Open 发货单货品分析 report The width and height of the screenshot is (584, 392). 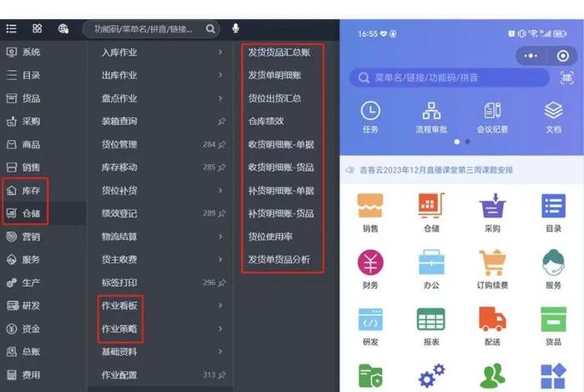[x=279, y=259]
